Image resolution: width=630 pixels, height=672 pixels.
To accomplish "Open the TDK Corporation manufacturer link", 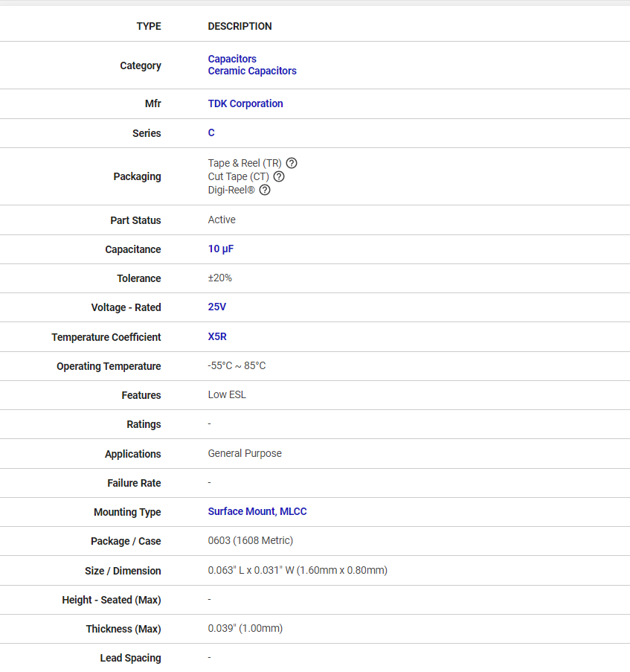I will [x=245, y=103].
